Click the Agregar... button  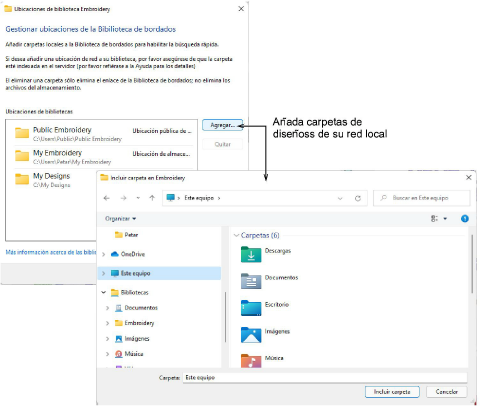222,125
